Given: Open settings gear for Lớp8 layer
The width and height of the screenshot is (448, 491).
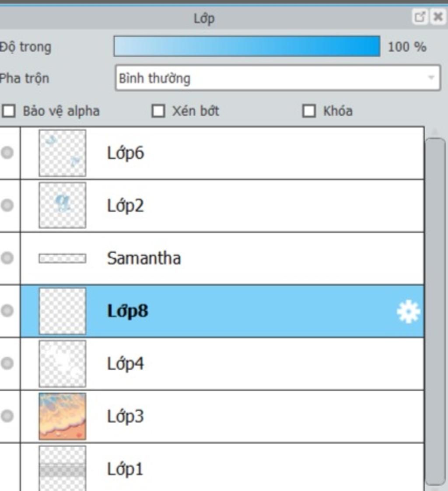Looking at the screenshot, I should point(408,311).
